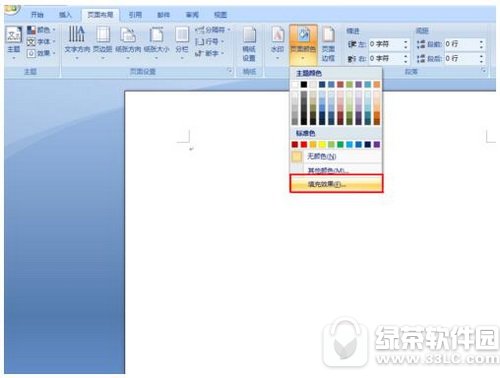Increase spacing before with up arrow
500x378 pixels.
[481, 41]
